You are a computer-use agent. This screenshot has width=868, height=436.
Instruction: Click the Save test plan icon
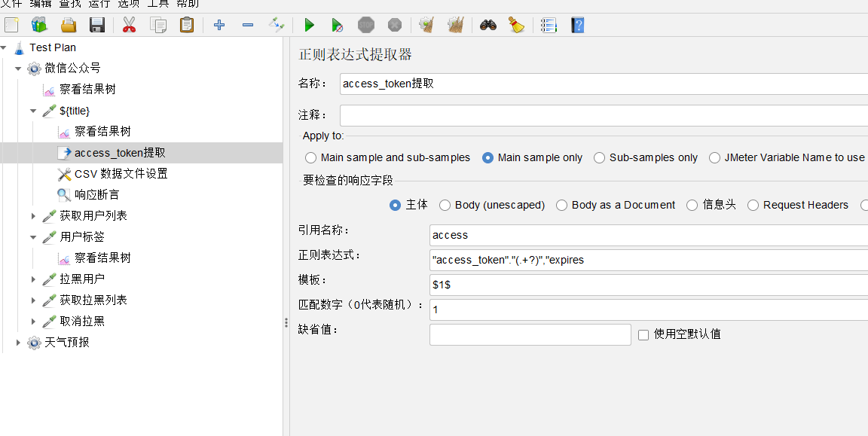click(x=97, y=25)
